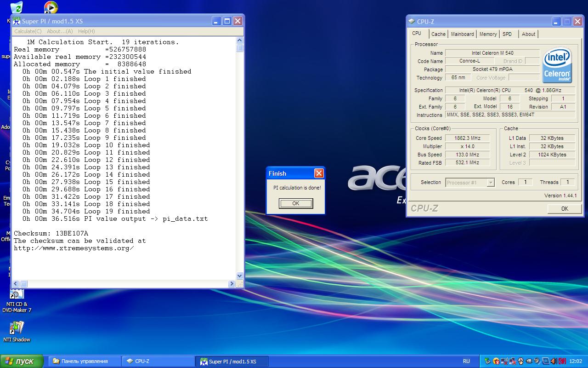Click Super PI vertical scrollbar down arrow

pyautogui.click(x=240, y=276)
